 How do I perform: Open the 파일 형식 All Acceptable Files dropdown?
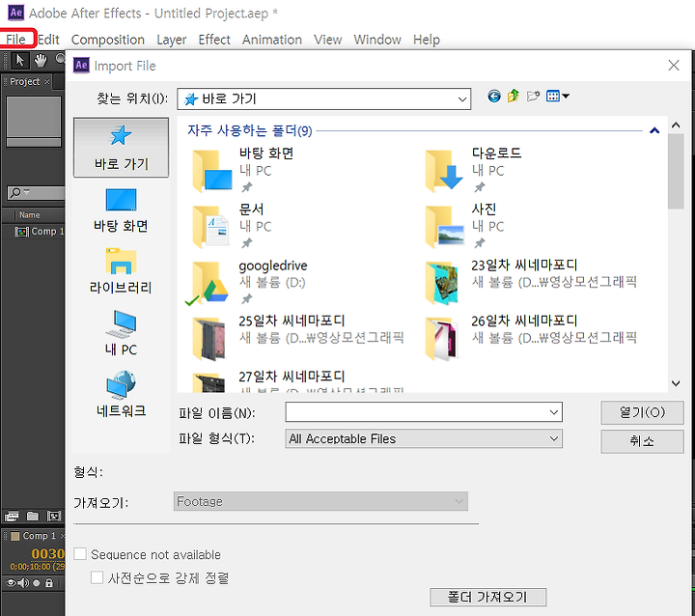point(424,438)
